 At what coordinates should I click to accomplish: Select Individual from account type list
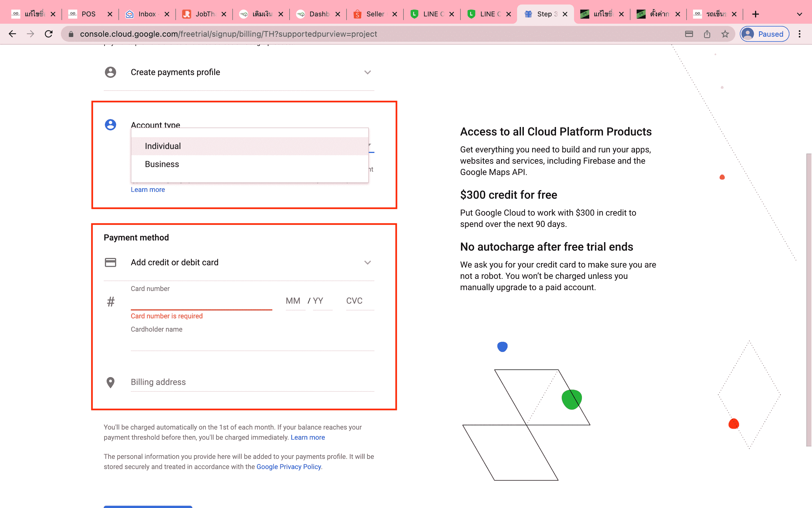(x=250, y=146)
